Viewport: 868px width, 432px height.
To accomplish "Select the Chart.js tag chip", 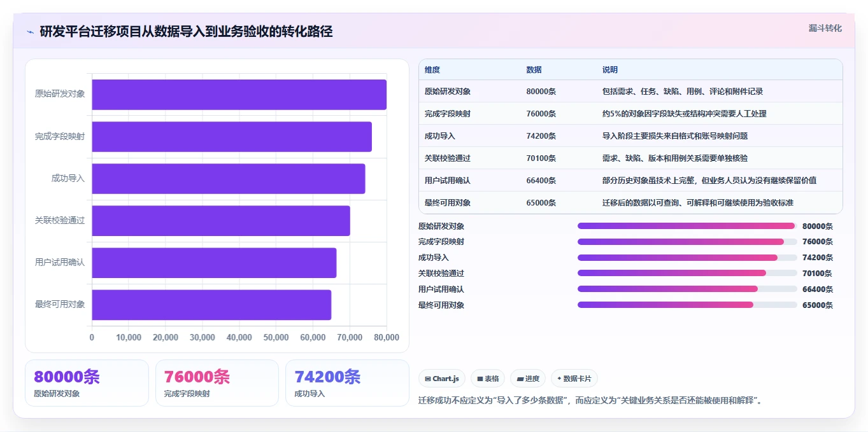I will coord(442,379).
